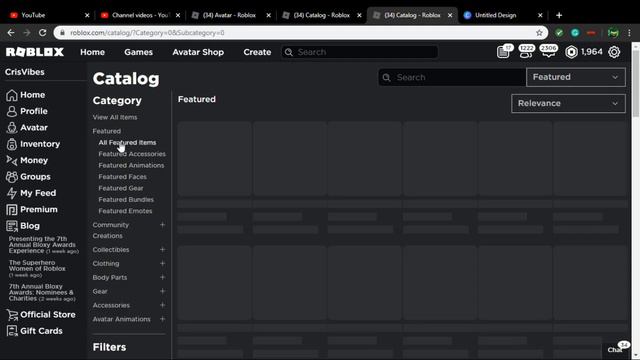Screen dimensions: 640x360
Task: Open Create in the top navigation
Action: (x=257, y=52)
